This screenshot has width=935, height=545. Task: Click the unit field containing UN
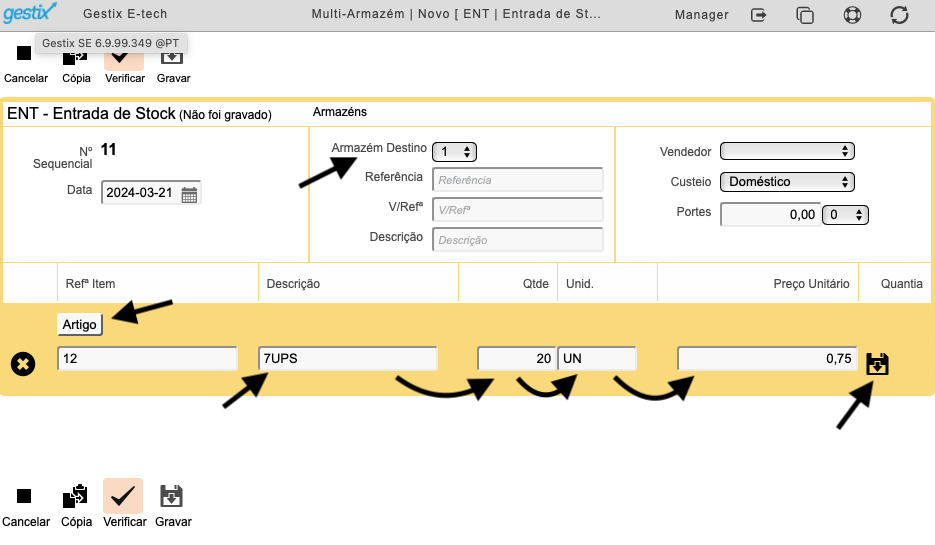click(597, 358)
